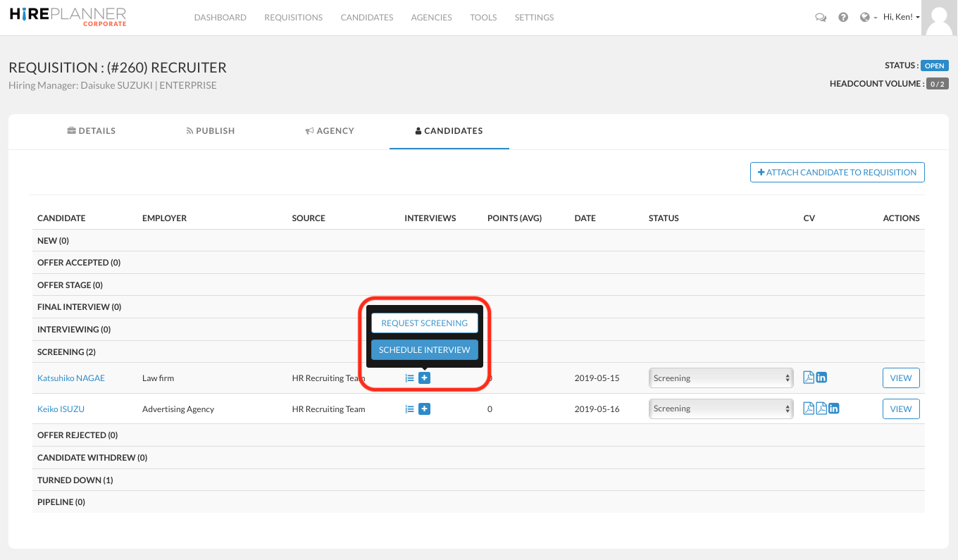Image resolution: width=958 pixels, height=560 pixels.
Task: Click the Request Screening button
Action: [424, 323]
